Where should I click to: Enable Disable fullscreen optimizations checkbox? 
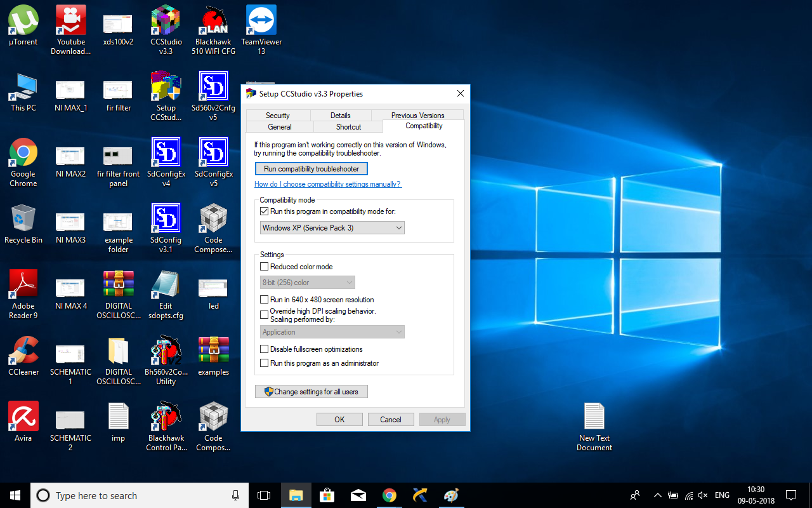coord(265,349)
